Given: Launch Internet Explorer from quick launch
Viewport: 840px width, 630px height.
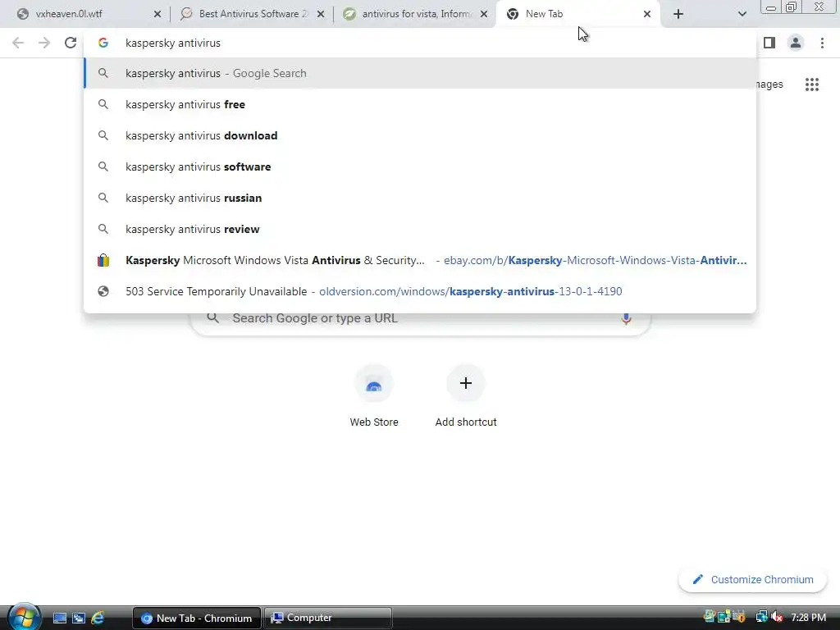Looking at the screenshot, I should [98, 619].
